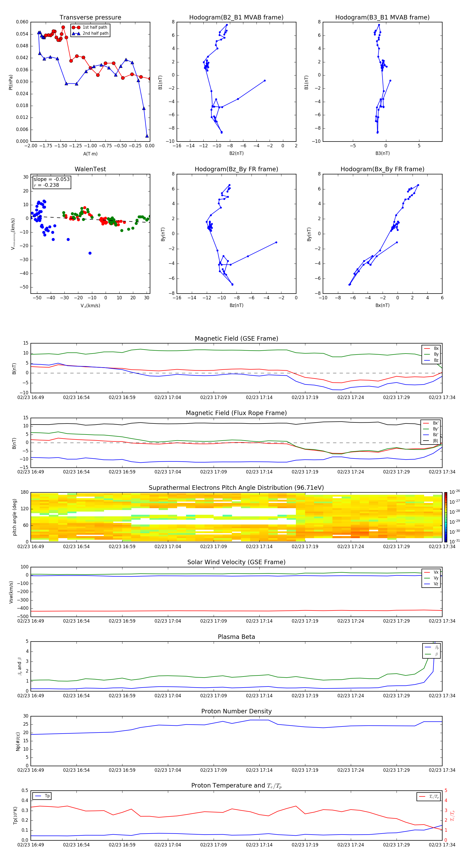Image resolution: width=473 pixels, height=868 pixels.
Task: Click the Suprathermal Electrons Pitch Angle title
Action: [x=236, y=488]
